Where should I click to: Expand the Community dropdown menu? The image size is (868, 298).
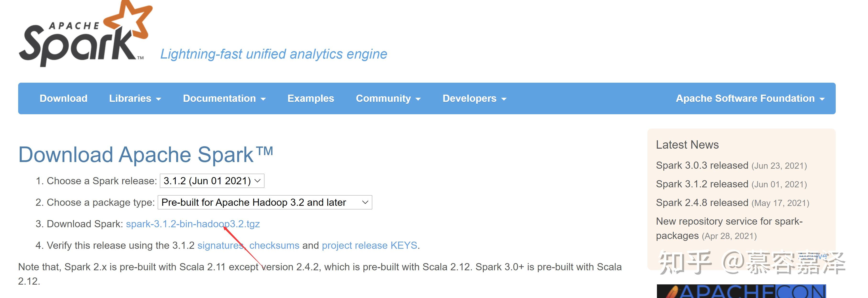[x=388, y=98]
